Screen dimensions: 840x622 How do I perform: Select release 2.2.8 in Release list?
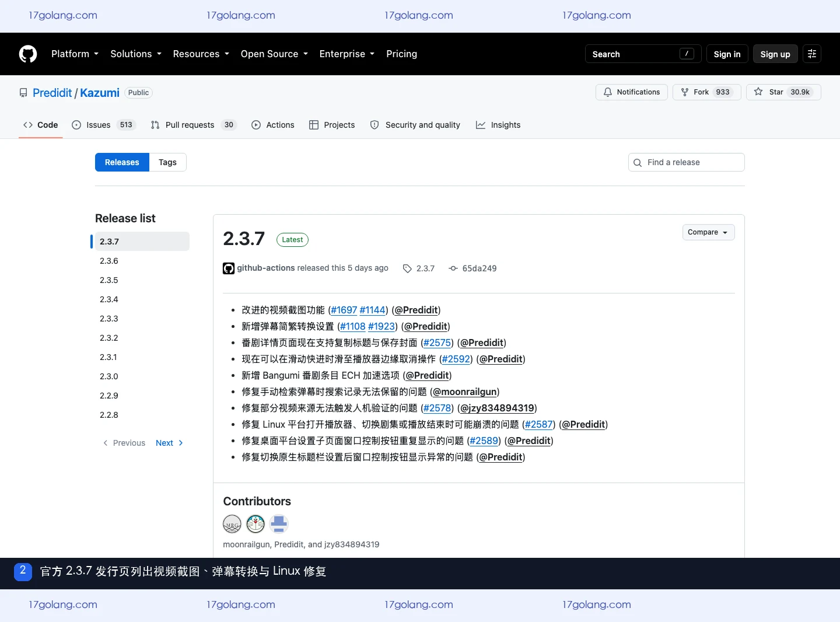pyautogui.click(x=142, y=415)
